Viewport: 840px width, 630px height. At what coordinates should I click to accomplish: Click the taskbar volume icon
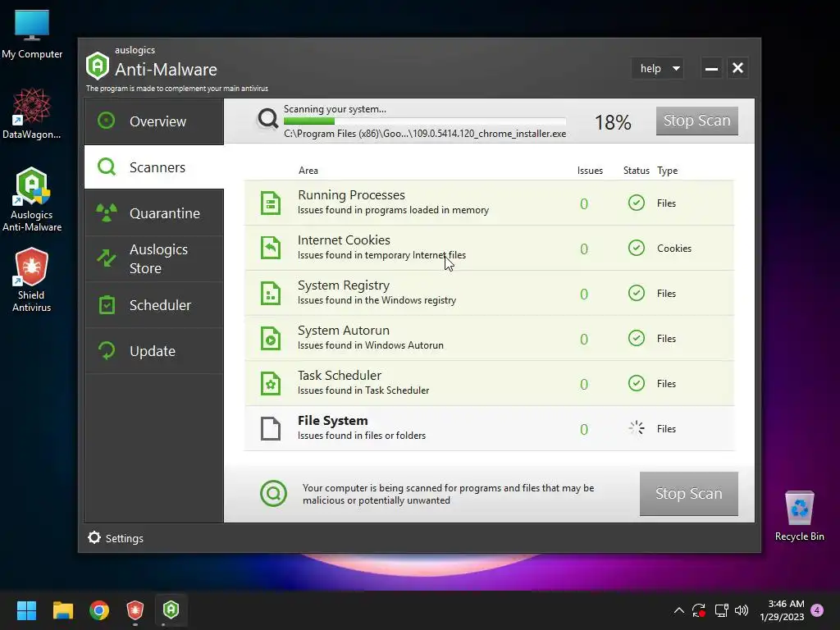(742, 610)
